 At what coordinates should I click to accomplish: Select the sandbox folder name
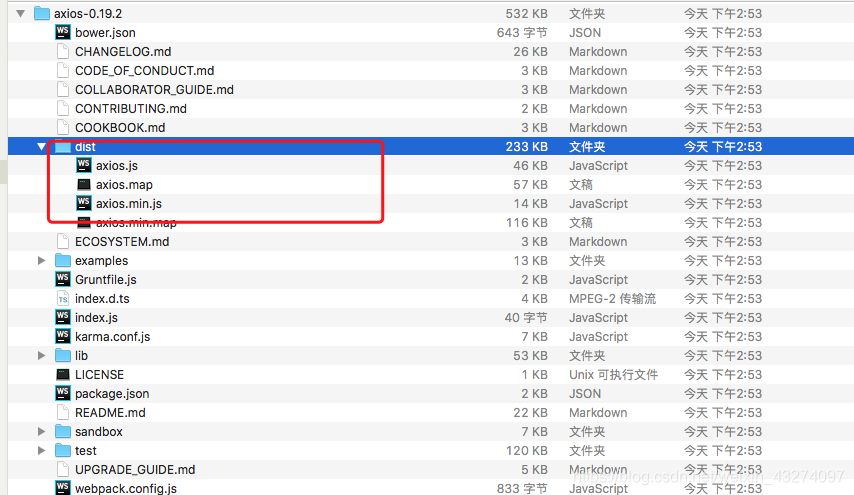pos(99,432)
